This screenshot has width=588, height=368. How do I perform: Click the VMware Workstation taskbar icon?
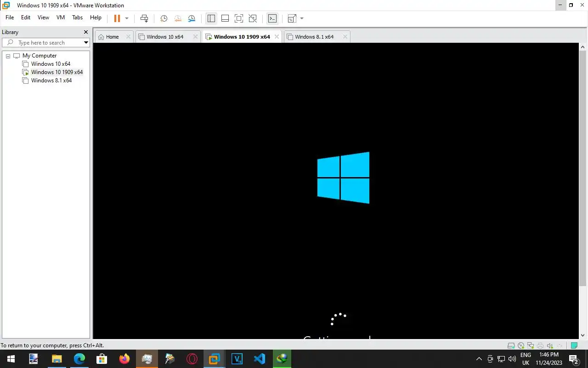[x=215, y=359]
